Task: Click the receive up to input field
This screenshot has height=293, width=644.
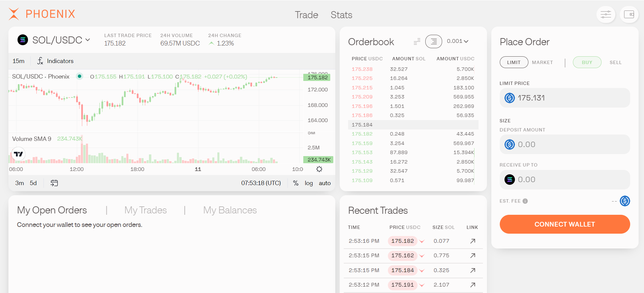Action: (565, 179)
